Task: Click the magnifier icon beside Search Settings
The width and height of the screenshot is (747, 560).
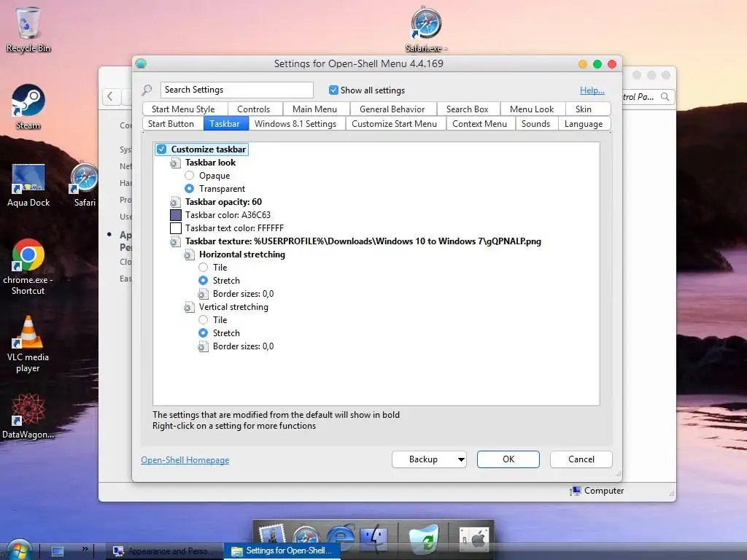Action: pos(147,90)
